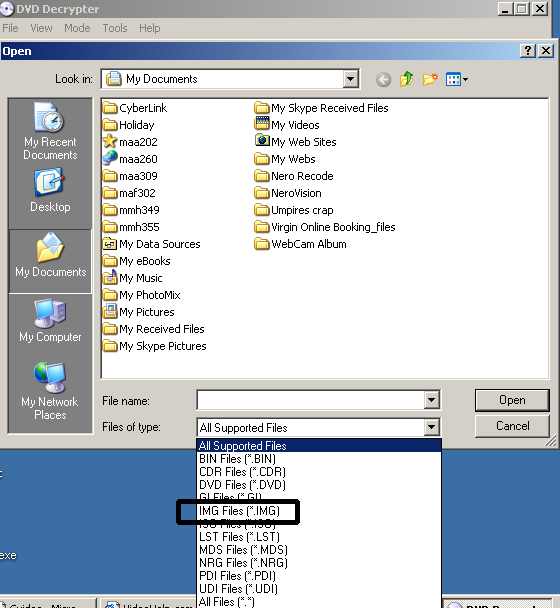Select the My Skype Pictures folder
Image resolution: width=560 pixels, height=608 pixels.
click(155, 346)
